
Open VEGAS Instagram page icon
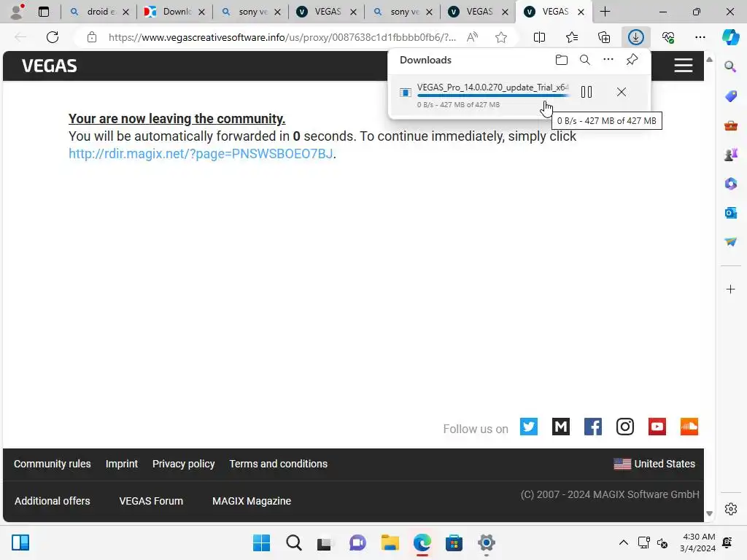pos(625,427)
